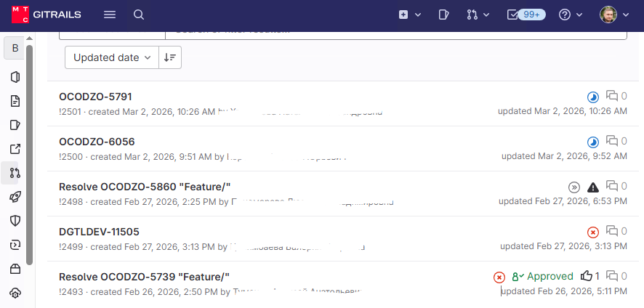This screenshot has width=644, height=308.
Task: View running pipeline status for OCODZO-5791
Action: tap(592, 97)
